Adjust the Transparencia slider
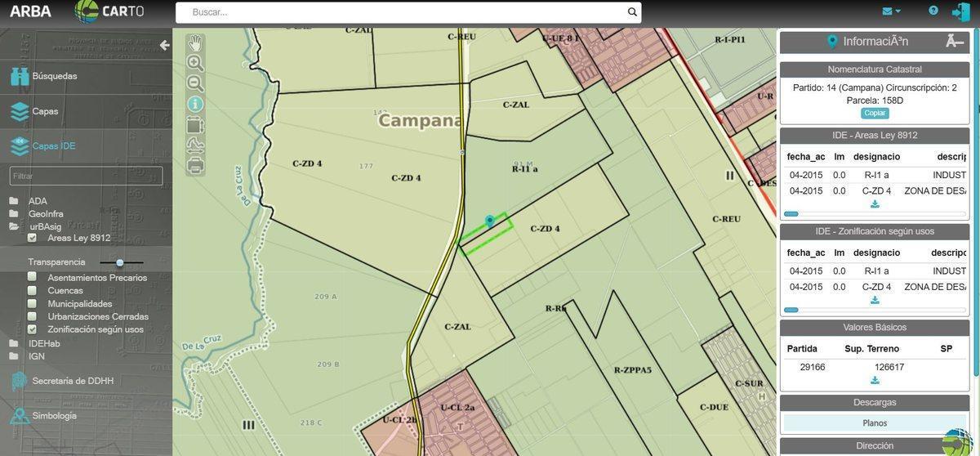The width and height of the screenshot is (980, 456). coord(120,262)
